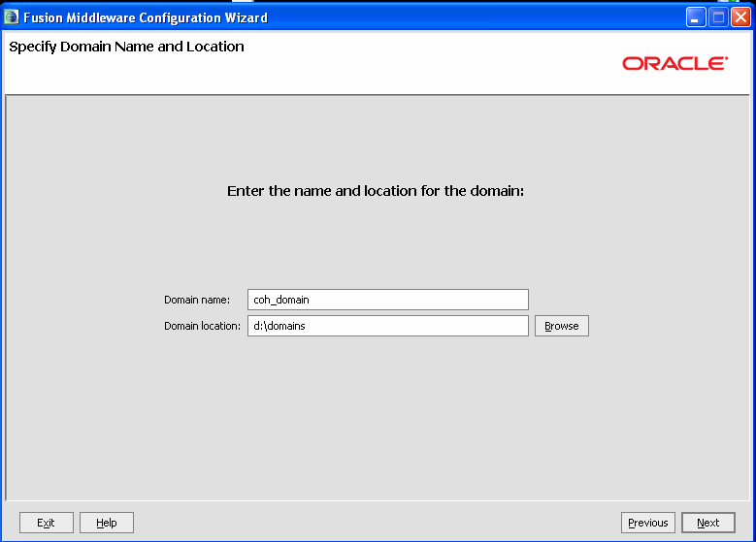Image resolution: width=756 pixels, height=542 pixels.
Task: Maximize the Configuration Wizard window
Action: pos(718,17)
